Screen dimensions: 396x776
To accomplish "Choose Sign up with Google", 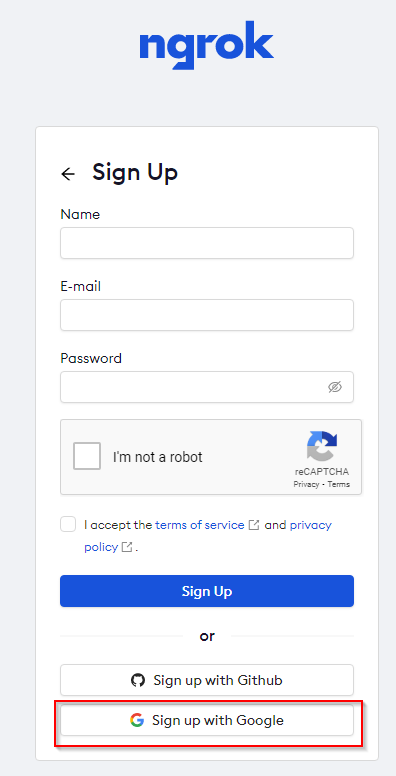I will [207, 720].
